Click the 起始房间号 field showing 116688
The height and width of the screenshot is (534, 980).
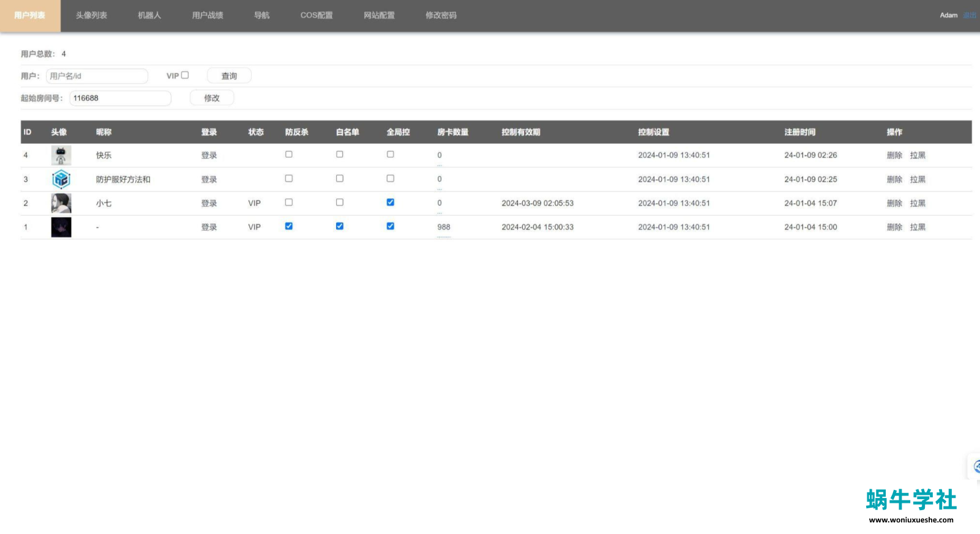coord(120,98)
